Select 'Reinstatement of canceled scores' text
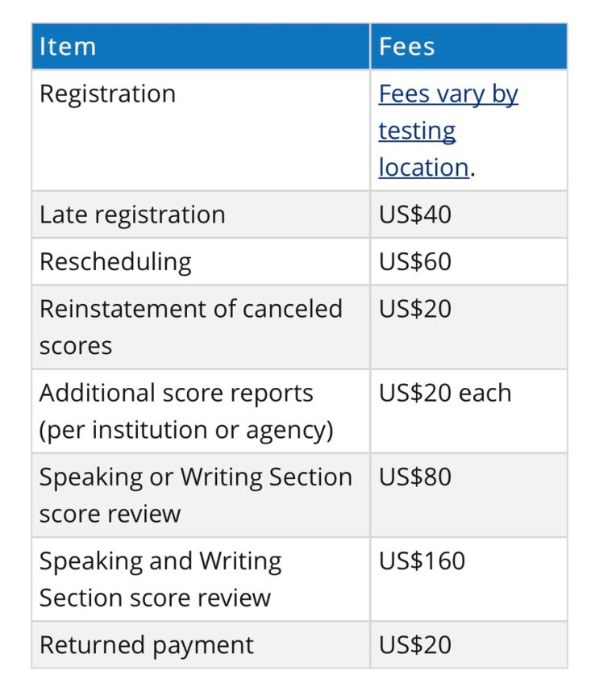 (x=191, y=309)
